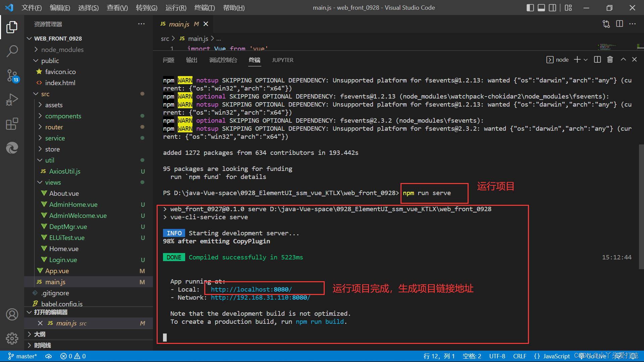Screen dimensions: 644x362
Task: Switch to the JUPYTER panel tab
Action: coord(282,60)
